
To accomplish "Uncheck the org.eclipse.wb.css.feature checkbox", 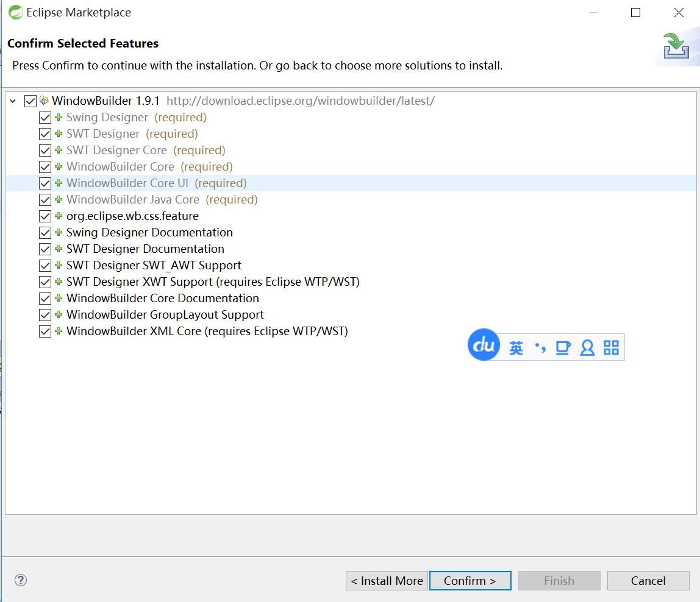I will pos(45,216).
